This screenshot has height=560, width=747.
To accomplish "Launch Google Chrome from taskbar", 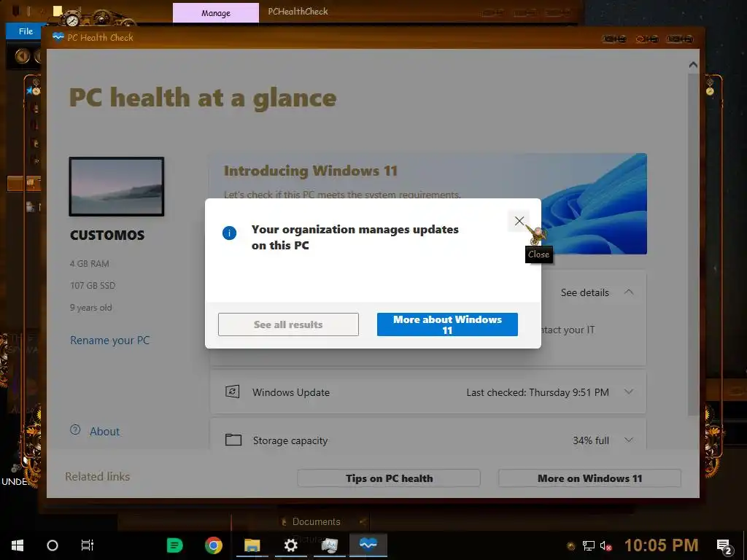I will coord(214,545).
